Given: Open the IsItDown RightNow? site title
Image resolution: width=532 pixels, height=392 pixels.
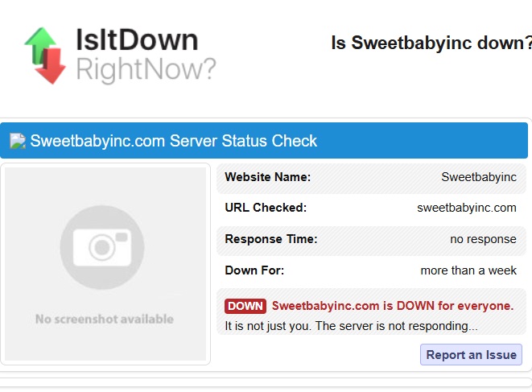Looking at the screenshot, I should click(146, 55).
